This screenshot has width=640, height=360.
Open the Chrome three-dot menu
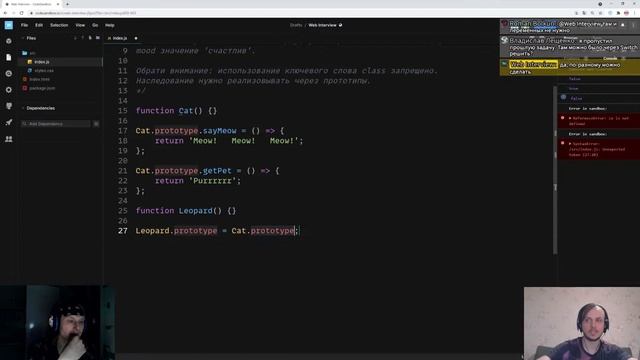(x=635, y=13)
